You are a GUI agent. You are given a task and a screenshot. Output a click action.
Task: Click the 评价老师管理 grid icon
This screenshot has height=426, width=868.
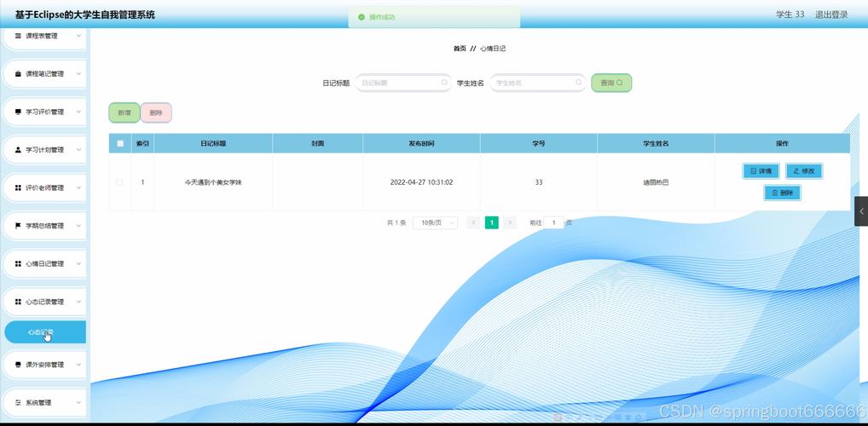coord(18,187)
